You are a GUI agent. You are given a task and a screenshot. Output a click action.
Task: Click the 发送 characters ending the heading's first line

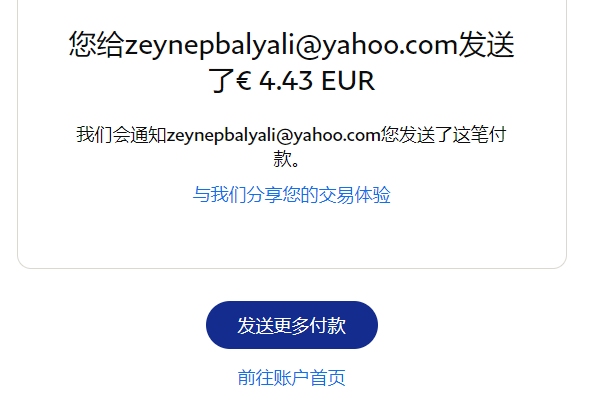[x=486, y=45]
